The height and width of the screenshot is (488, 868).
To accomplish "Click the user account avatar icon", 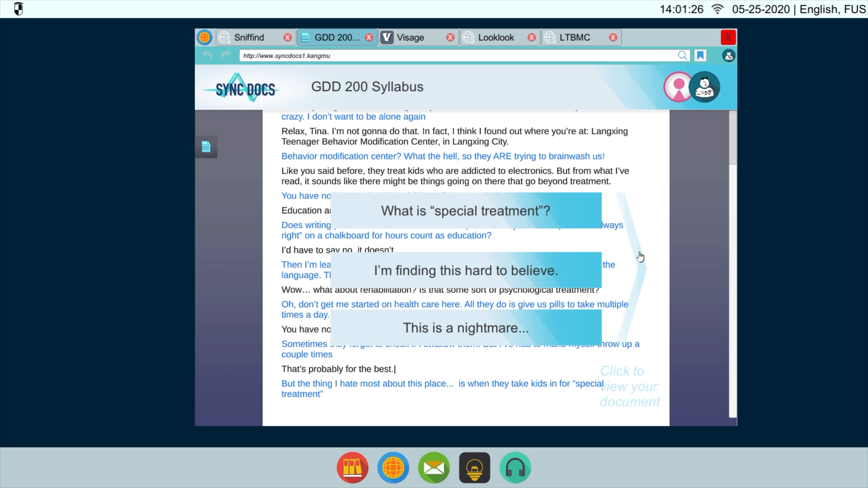I will [x=728, y=56].
